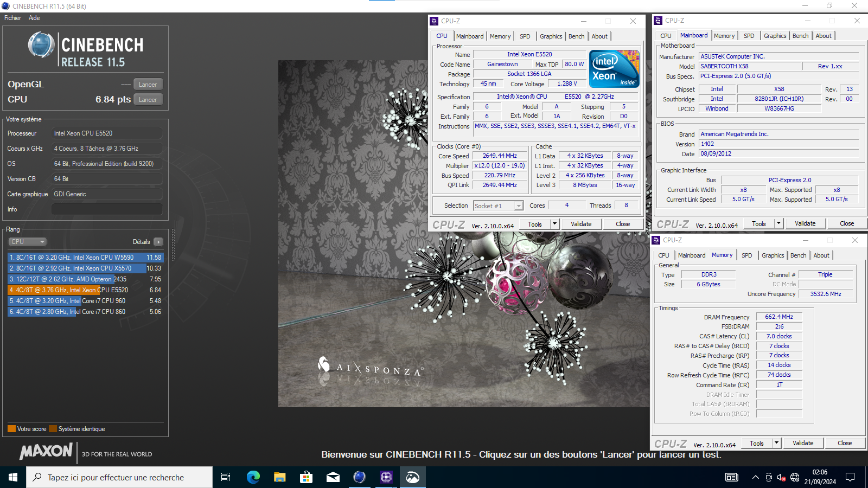Click the Windows Start button
868x488 pixels.
13,477
